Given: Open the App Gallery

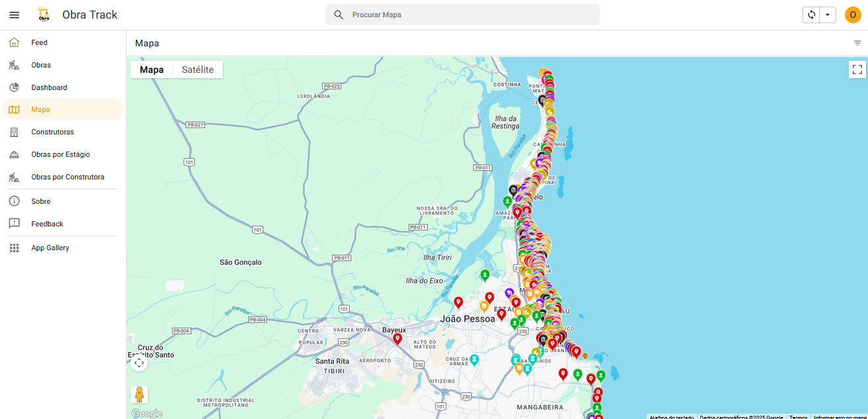Looking at the screenshot, I should pyautogui.click(x=50, y=248).
